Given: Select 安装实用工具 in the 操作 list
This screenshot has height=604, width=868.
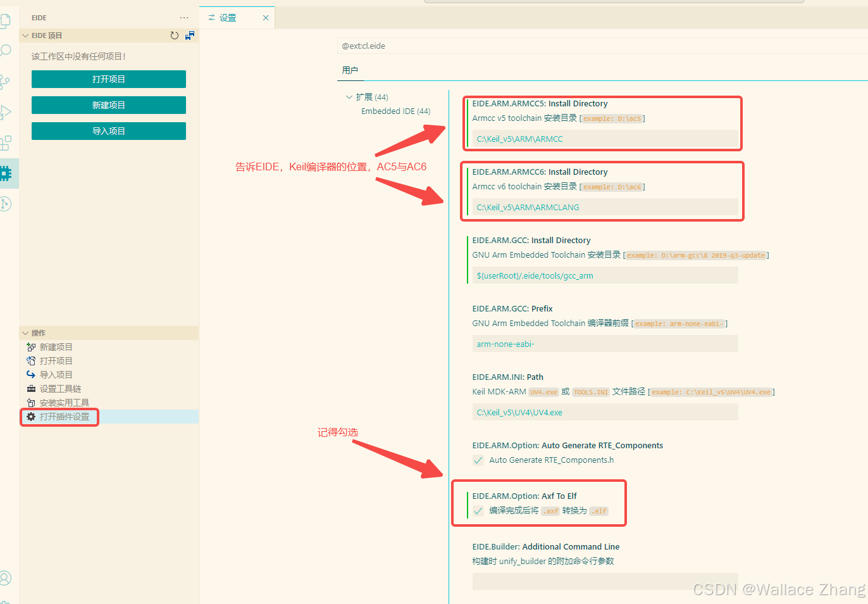Looking at the screenshot, I should pos(65,403).
